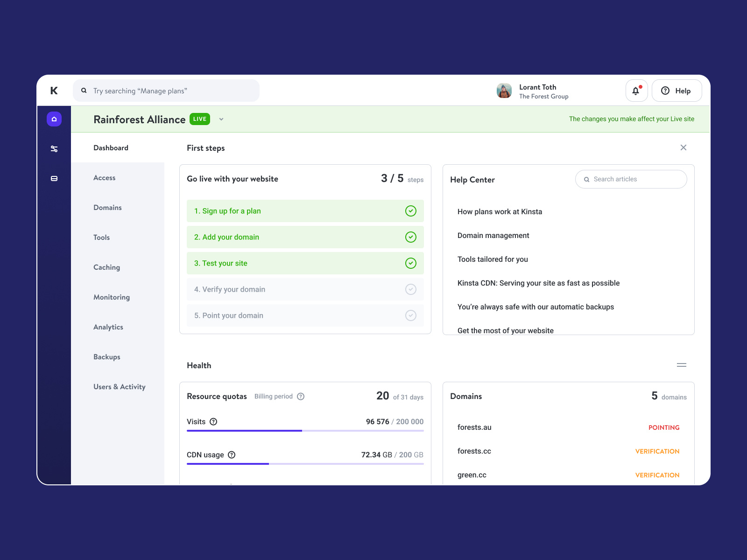Open the Help button
The width and height of the screenshot is (747, 560).
pyautogui.click(x=676, y=91)
